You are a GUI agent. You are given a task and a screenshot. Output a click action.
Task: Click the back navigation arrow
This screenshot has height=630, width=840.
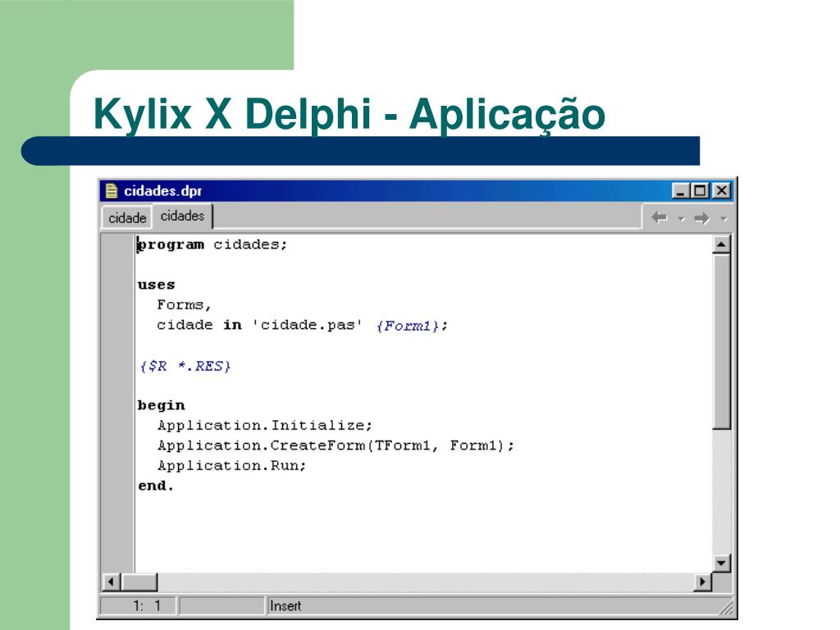click(660, 218)
